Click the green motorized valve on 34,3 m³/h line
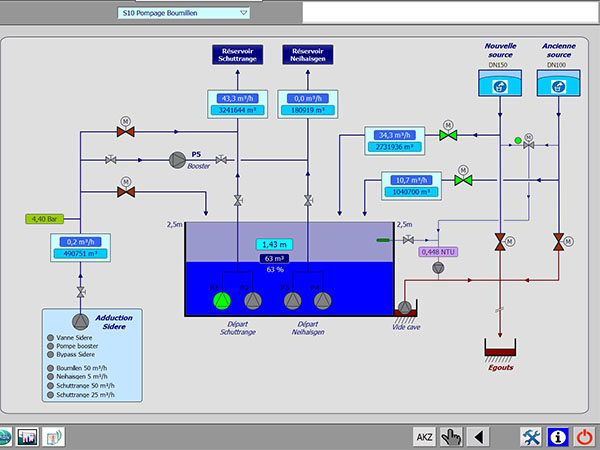Viewport: 600px width, 450px height. (x=448, y=135)
